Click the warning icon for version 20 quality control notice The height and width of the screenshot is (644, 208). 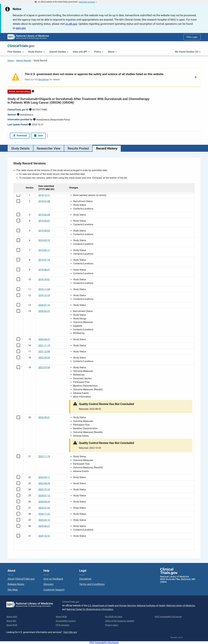[x=75, y=443]
